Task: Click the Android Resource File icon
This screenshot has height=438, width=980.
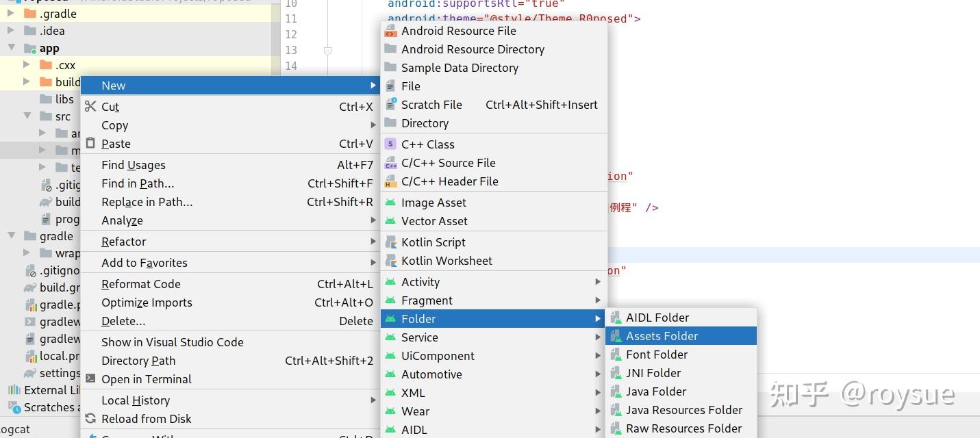Action: pos(390,31)
